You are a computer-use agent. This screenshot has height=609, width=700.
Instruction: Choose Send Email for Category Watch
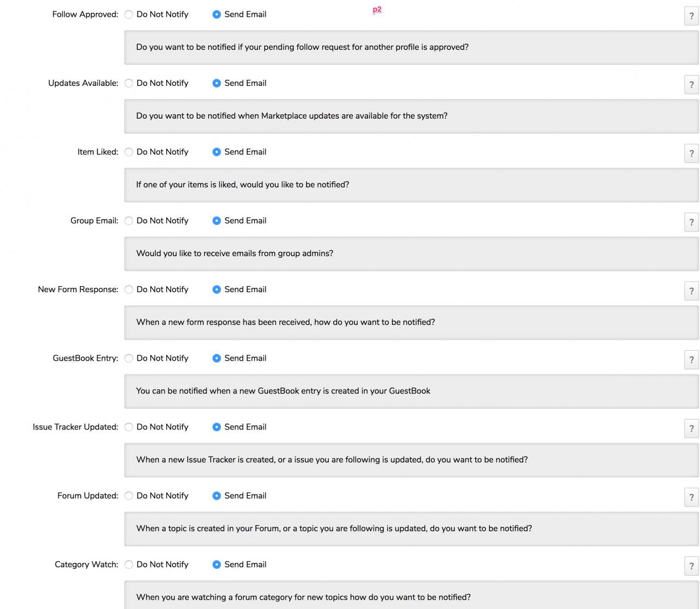[x=217, y=565]
